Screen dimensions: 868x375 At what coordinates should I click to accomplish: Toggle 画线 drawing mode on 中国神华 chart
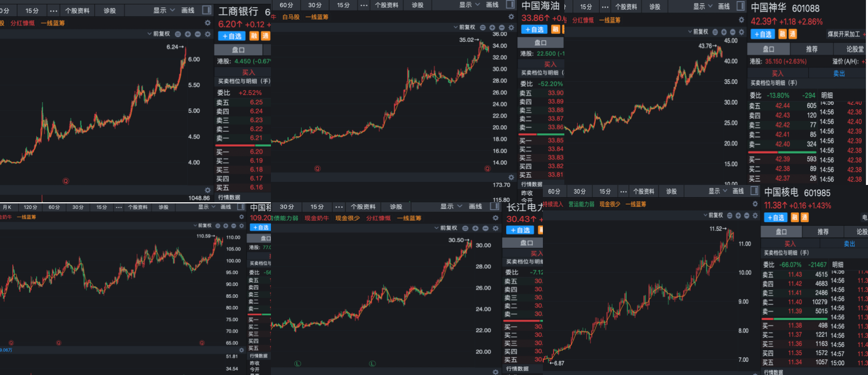(x=724, y=7)
